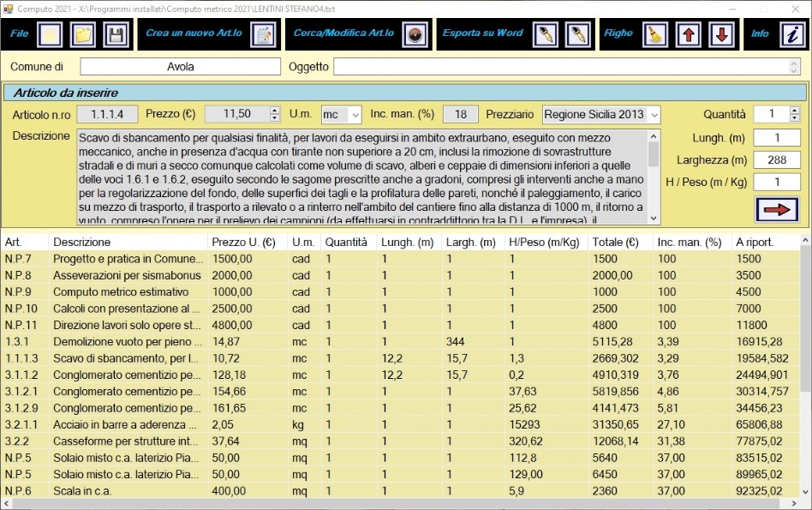
Task: Select row 1.1.1.3 Scavo di sbancamento
Action: click(x=400, y=358)
